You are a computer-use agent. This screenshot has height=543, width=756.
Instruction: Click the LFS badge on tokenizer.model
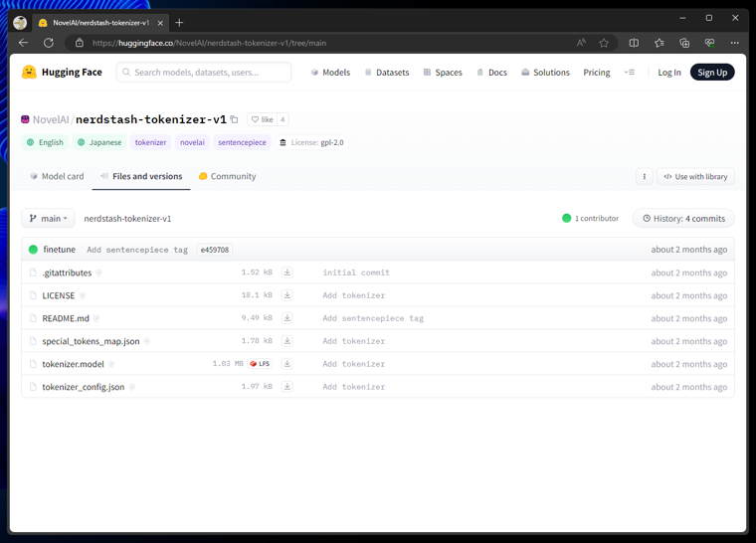point(260,364)
